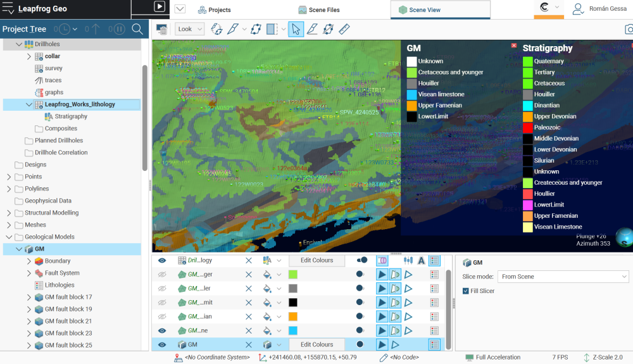The width and height of the screenshot is (633, 364).
Task: Switch to the Scene Files tab
Action: 319,9
